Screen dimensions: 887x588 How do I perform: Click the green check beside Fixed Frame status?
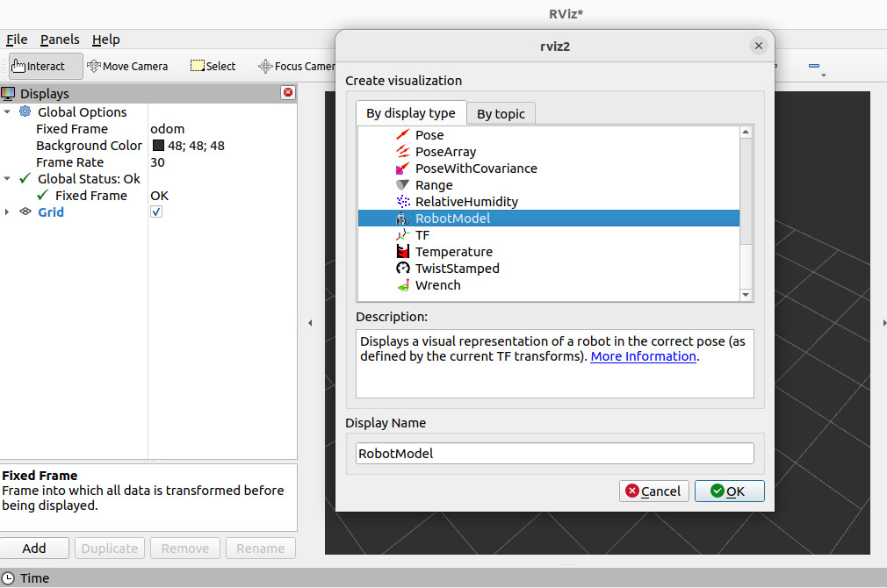42,195
